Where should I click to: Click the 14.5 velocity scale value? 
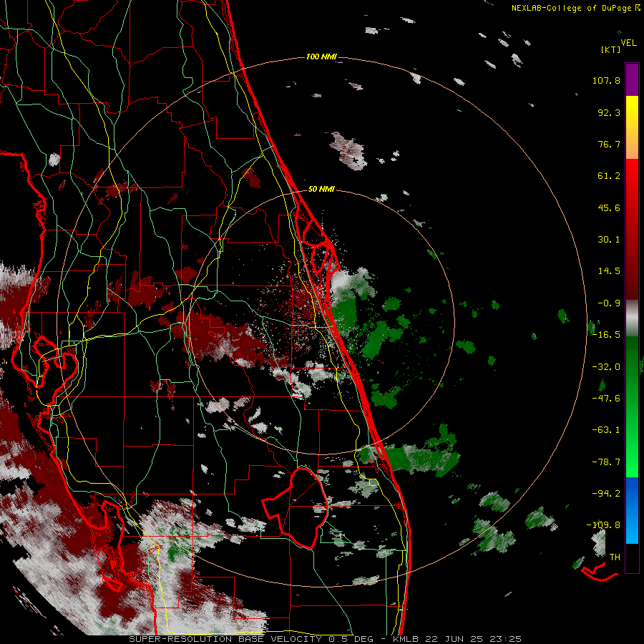tap(609, 271)
